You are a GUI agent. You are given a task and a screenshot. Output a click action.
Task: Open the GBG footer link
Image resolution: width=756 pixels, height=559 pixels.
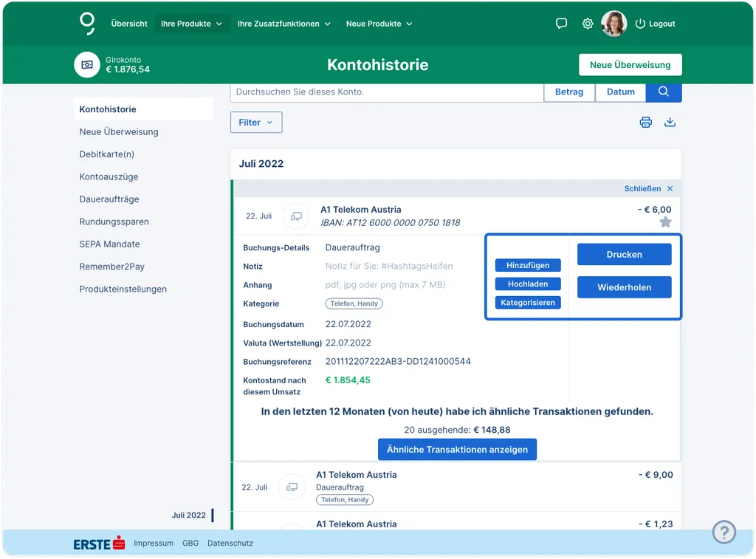(190, 543)
